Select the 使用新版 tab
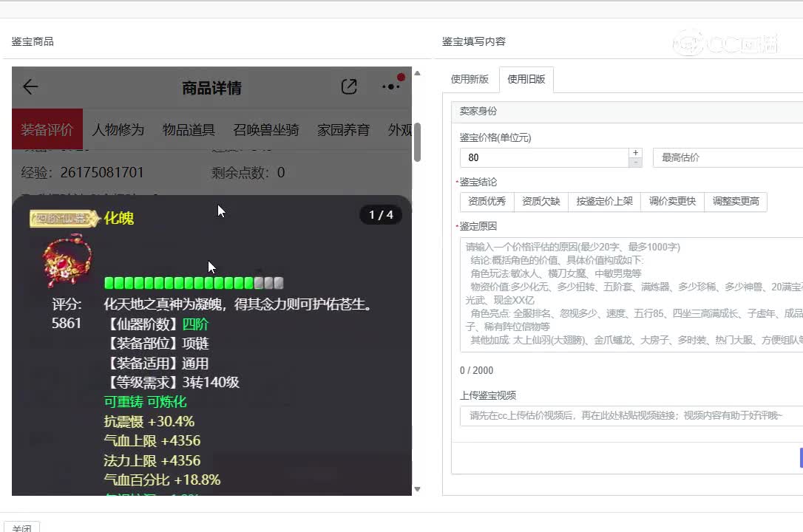 pyautogui.click(x=470, y=79)
